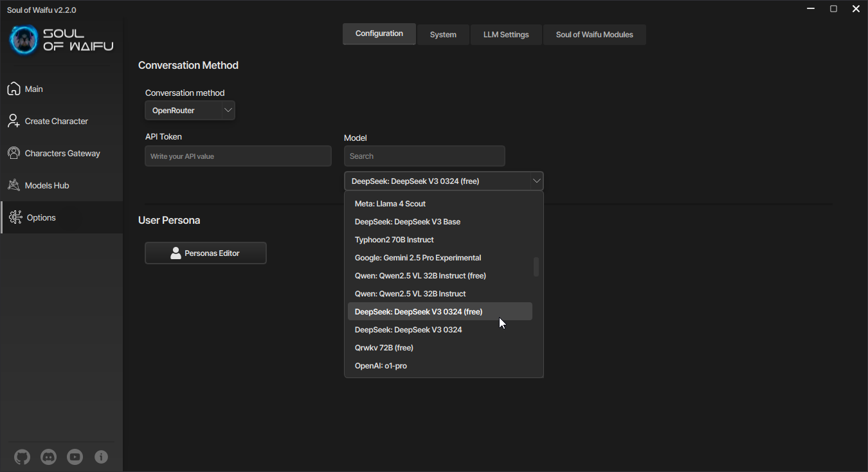The height and width of the screenshot is (472, 868).
Task: Select Qwen2.5 VL 32B Instruct (free)
Action: (x=440, y=276)
